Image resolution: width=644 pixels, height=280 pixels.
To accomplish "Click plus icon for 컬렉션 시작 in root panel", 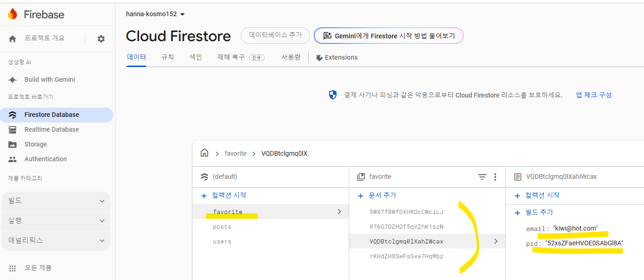I will (204, 195).
